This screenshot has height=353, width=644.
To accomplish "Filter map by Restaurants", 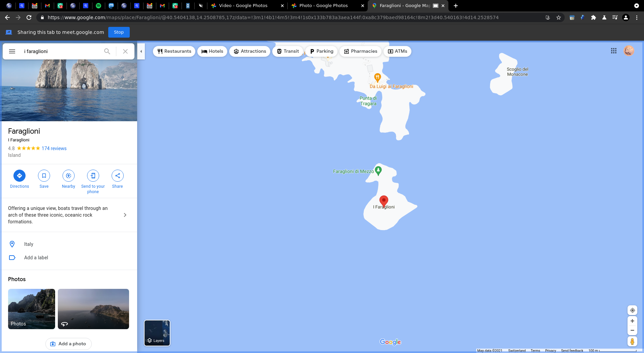I will point(174,51).
